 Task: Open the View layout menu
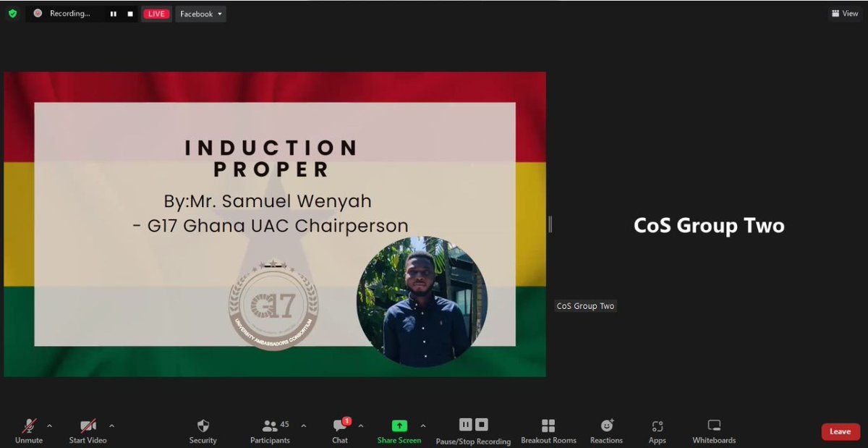[845, 14]
